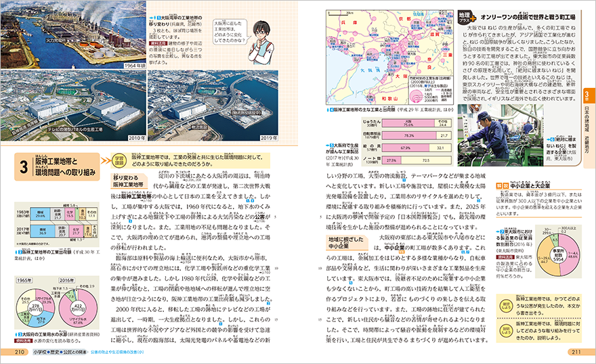Click the 1983年 bar in shipment chart

tap(63, 213)
